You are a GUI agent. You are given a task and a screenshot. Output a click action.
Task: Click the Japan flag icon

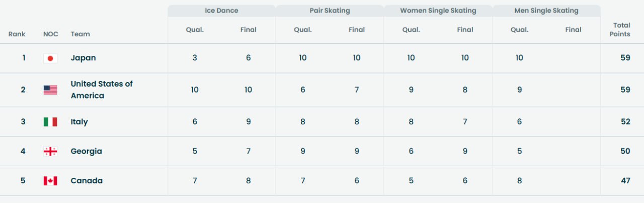50,58
